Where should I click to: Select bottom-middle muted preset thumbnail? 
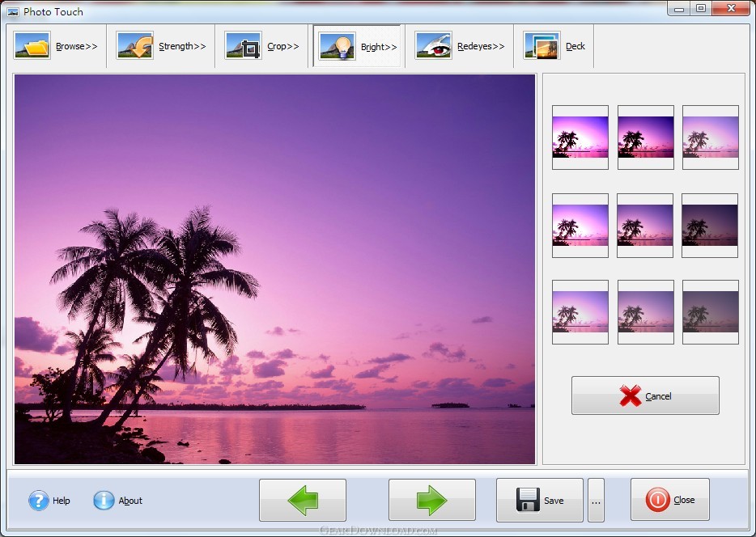click(646, 312)
